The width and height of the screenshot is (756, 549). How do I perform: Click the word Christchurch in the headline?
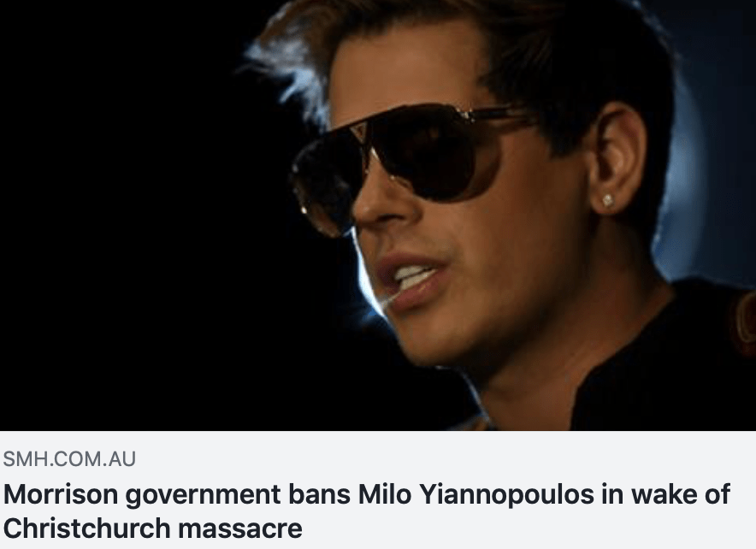(86, 528)
